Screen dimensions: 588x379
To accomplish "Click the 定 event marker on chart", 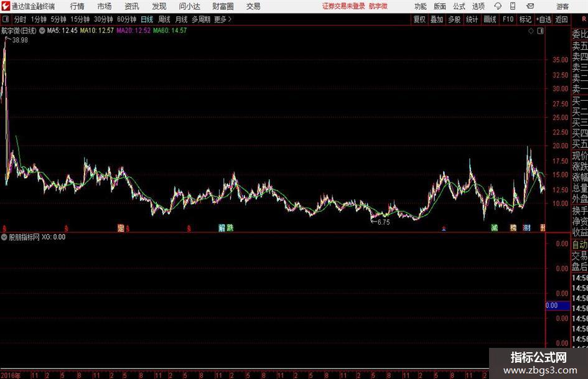I will point(121,228).
